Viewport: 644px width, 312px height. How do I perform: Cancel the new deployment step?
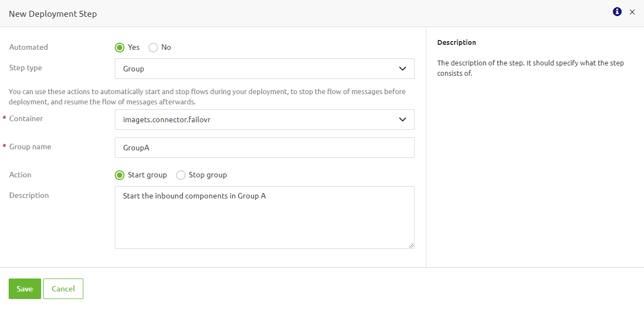63,288
